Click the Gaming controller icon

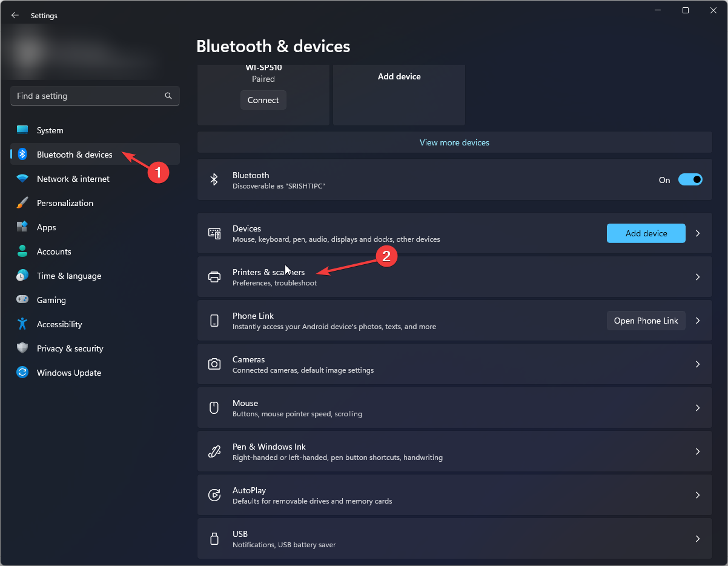point(22,300)
